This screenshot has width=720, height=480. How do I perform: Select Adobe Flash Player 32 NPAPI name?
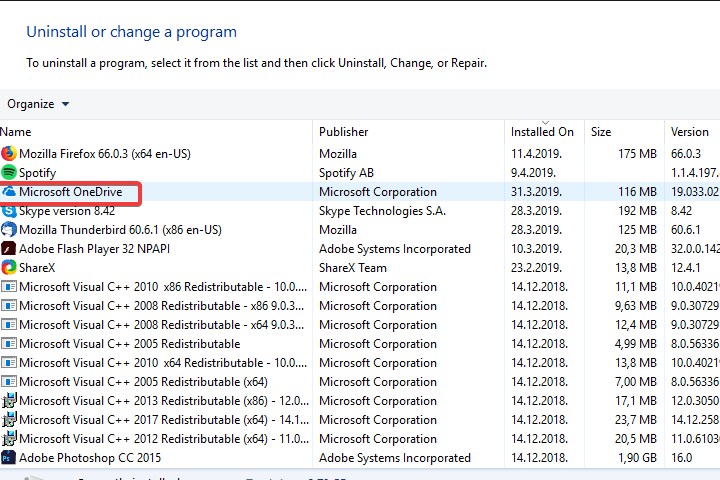pyautogui.click(x=94, y=248)
